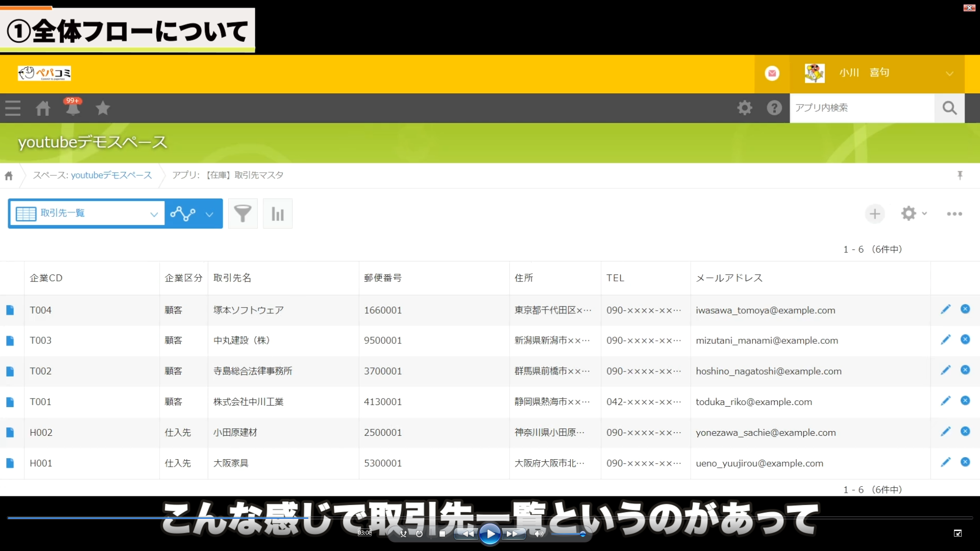This screenshot has width=980, height=551.
Task: Go to youtubeデモスペース breadcrumb link
Action: tap(111, 175)
